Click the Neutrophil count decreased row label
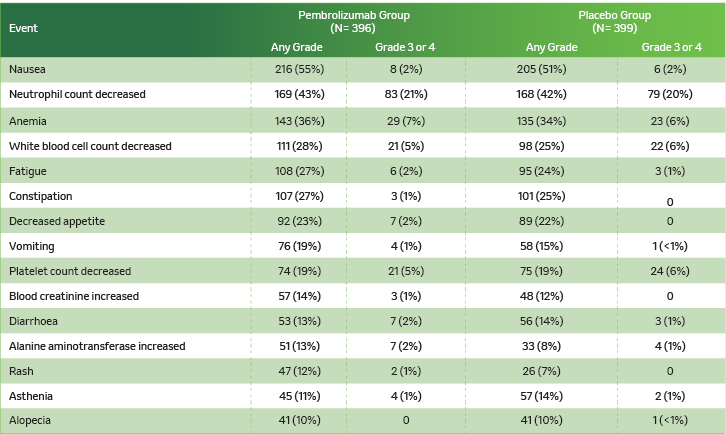This screenshot has height=434, width=726. click(77, 94)
